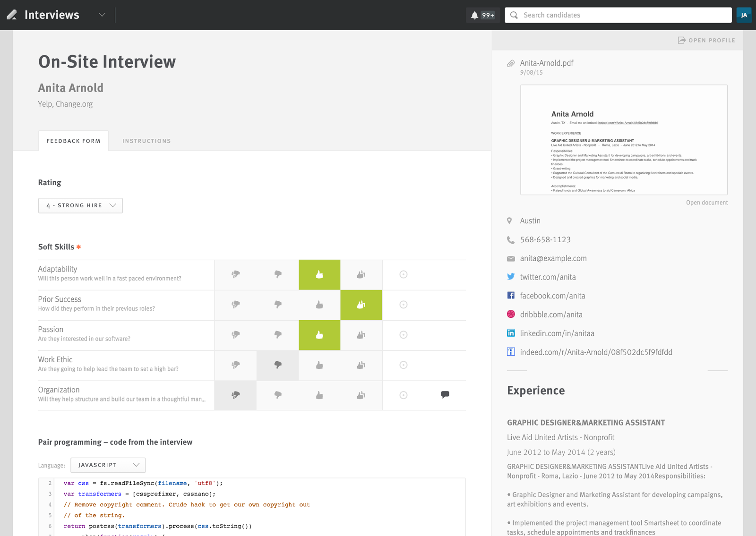756x536 pixels.
Task: Click the Open Profile button
Action: click(x=706, y=40)
